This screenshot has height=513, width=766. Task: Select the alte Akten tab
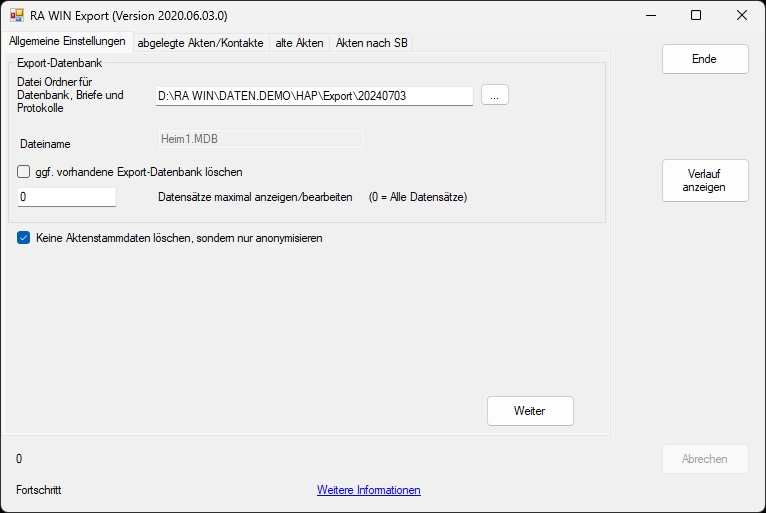click(299, 43)
